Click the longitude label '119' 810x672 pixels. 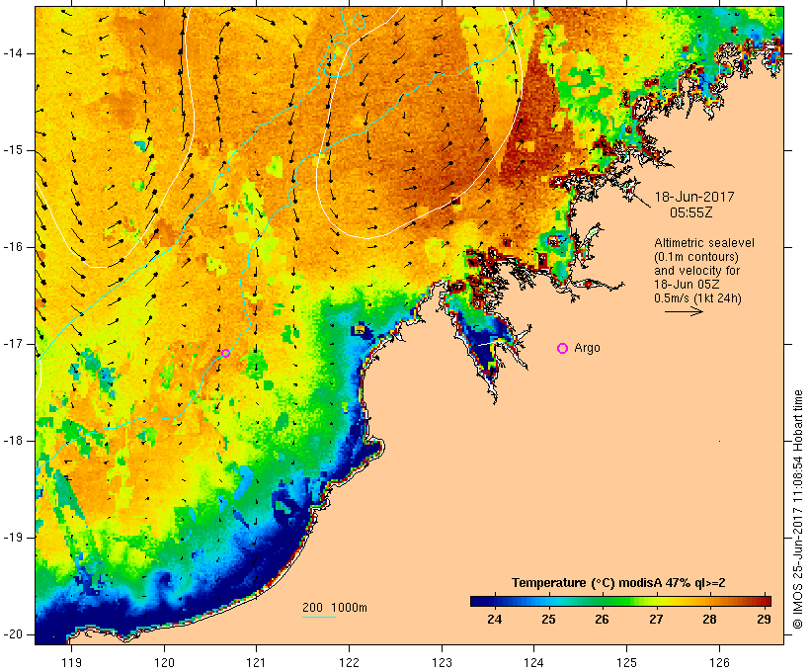click(71, 662)
